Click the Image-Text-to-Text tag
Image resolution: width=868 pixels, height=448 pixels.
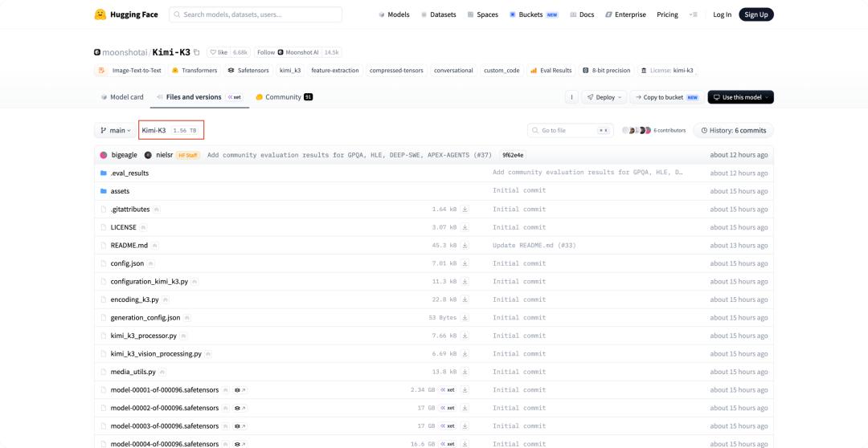[x=131, y=70]
